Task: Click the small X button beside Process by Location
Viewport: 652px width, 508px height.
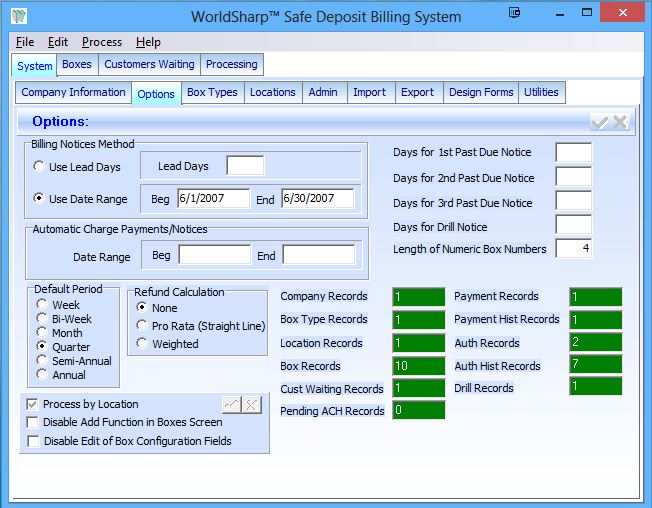Action: [251, 405]
